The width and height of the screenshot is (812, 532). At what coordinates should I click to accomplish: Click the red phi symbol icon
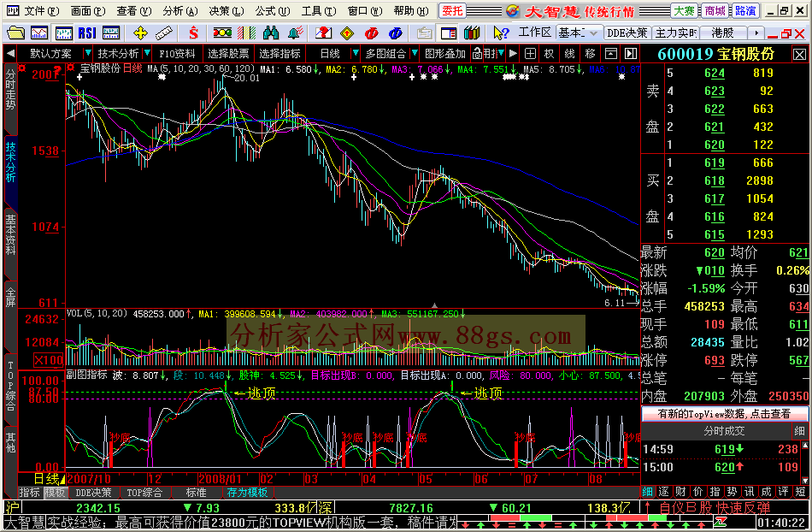click(x=371, y=33)
